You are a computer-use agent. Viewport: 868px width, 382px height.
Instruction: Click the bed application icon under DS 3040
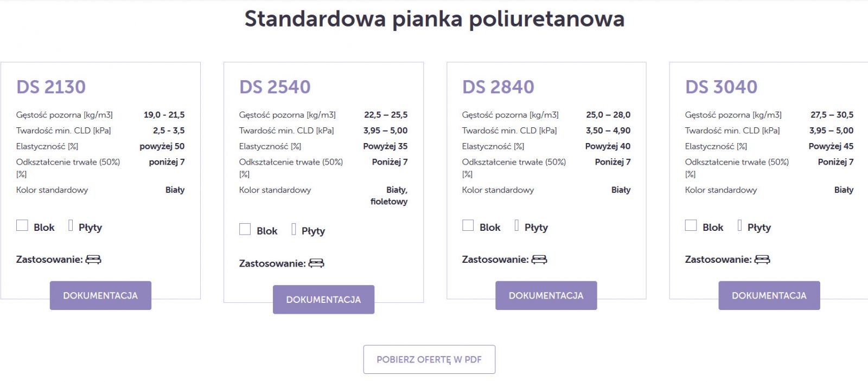coord(762,260)
